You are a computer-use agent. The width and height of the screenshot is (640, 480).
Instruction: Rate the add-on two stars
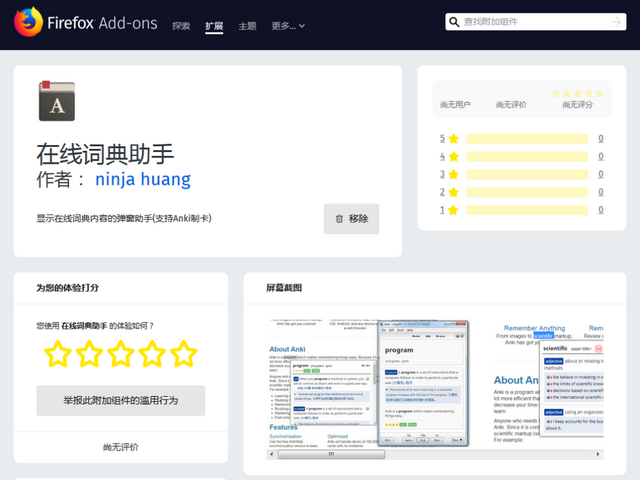[89, 353]
